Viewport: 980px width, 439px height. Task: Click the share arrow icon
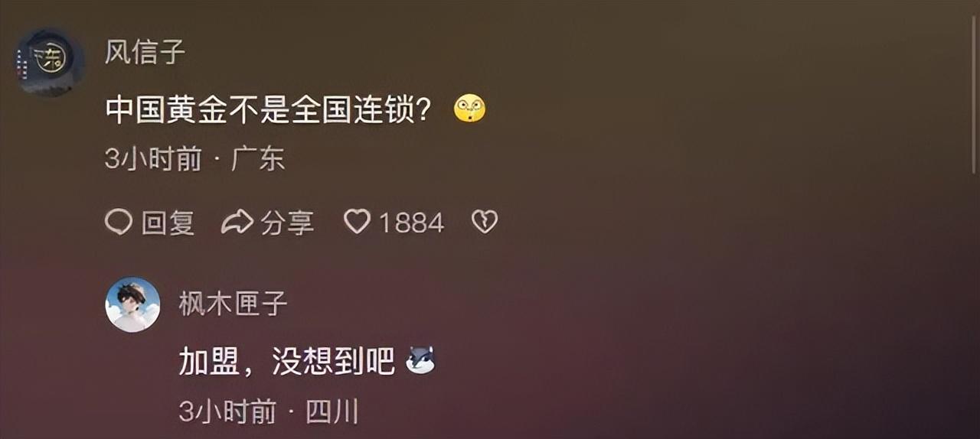(237, 223)
